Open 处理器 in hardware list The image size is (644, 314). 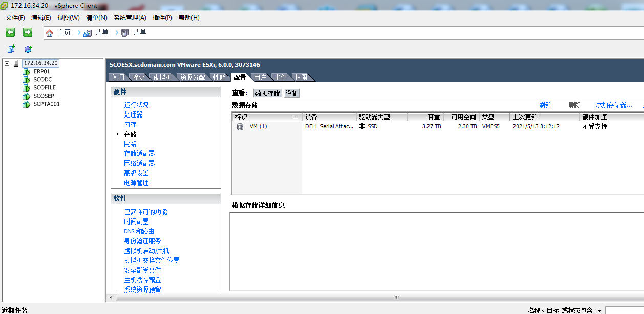(x=133, y=115)
